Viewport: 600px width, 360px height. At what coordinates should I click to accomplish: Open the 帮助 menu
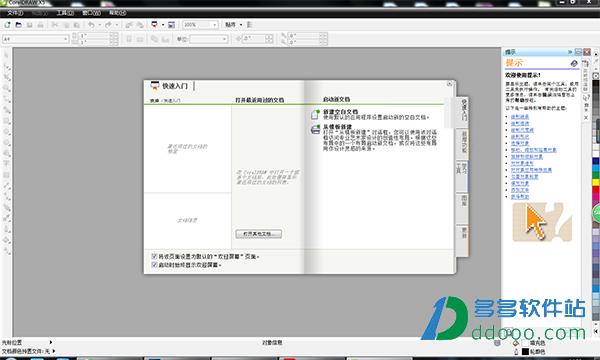(x=117, y=13)
